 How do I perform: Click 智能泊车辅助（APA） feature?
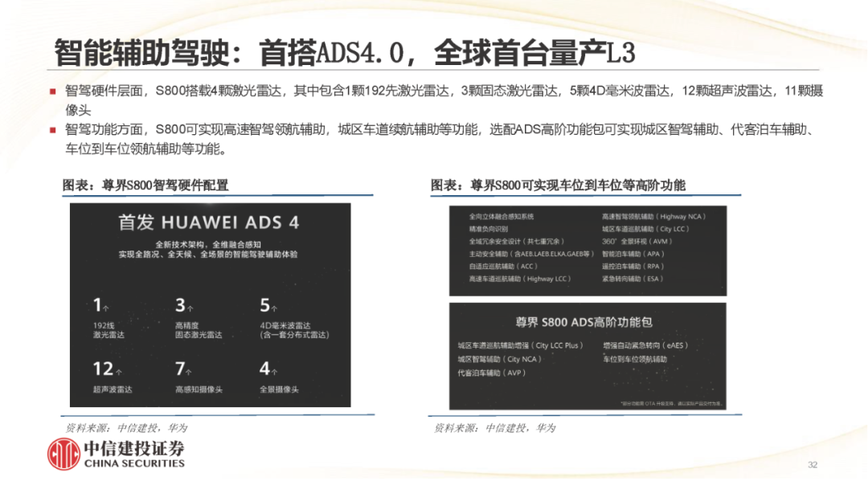pos(633,254)
